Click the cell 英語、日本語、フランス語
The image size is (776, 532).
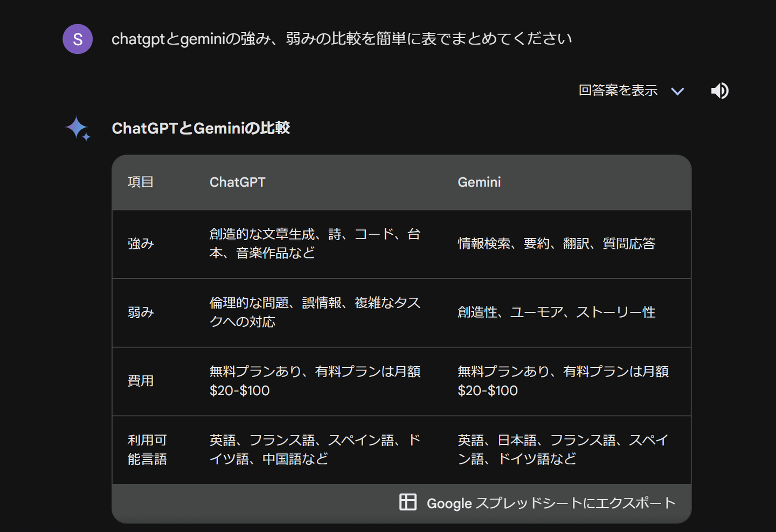(563, 450)
